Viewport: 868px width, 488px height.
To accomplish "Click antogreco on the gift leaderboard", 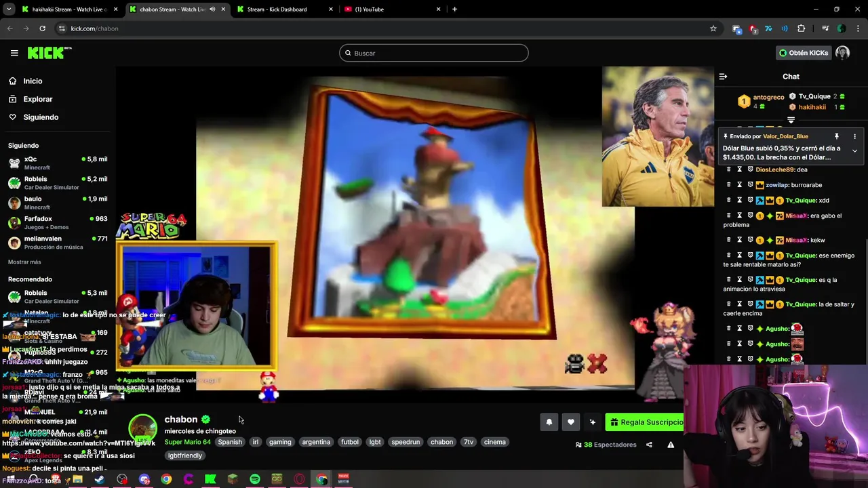I will 768,97.
